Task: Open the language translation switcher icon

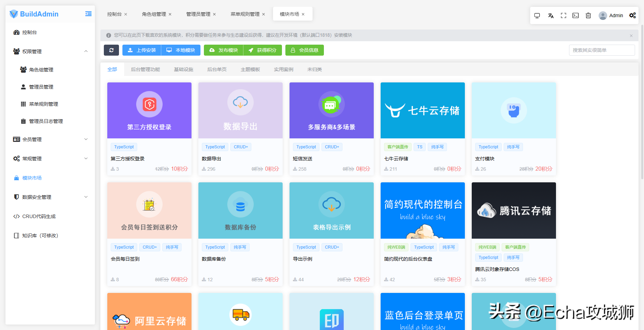Action: pyautogui.click(x=551, y=15)
